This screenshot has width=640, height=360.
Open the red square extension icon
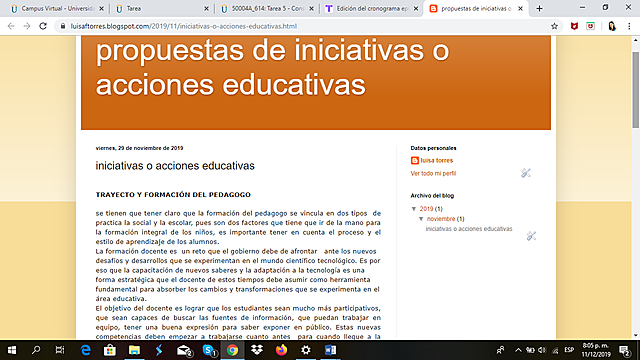point(590,26)
